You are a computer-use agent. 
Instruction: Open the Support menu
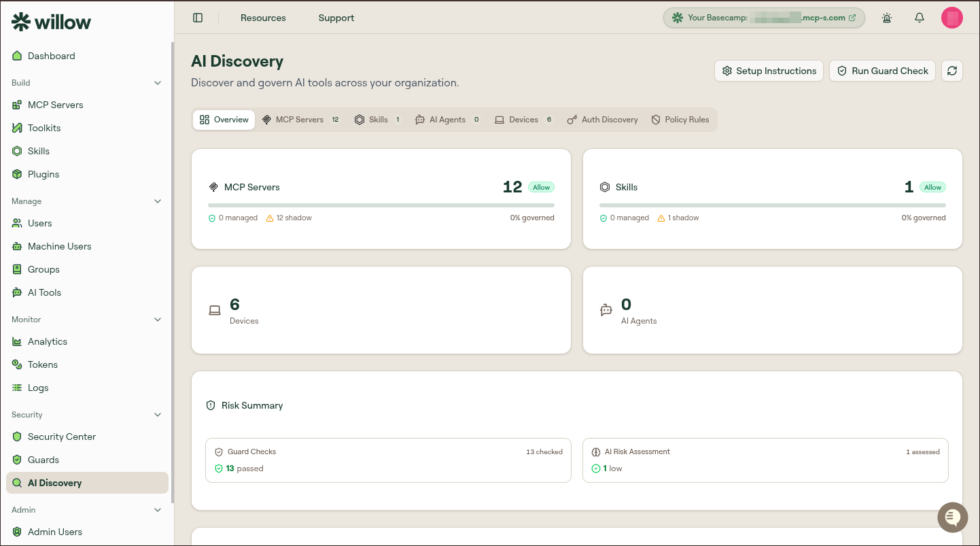tap(336, 18)
